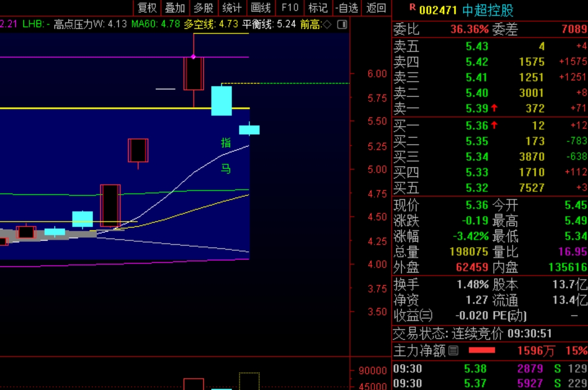Screen dimensions: 588x390
Task: Click the 主力净额 amount 1596万
Action: tap(536, 351)
